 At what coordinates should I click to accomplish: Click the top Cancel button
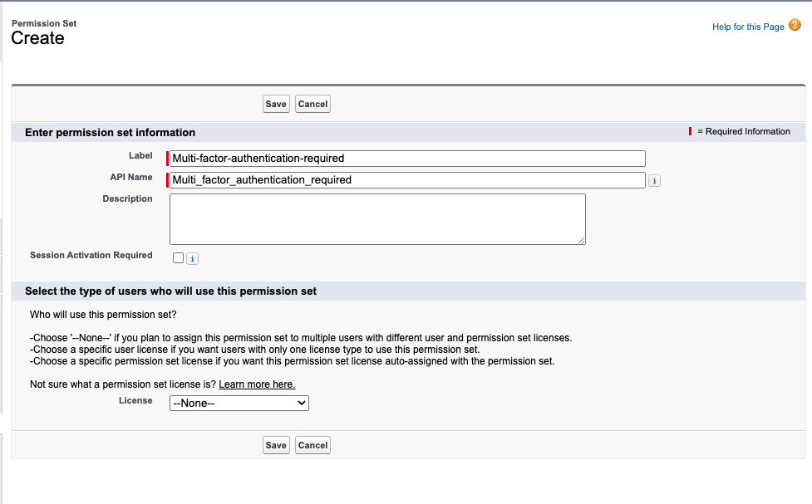[312, 104]
